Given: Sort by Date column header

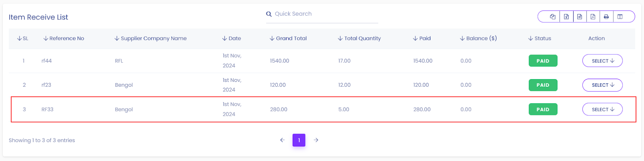Looking at the screenshot, I should pyautogui.click(x=231, y=38).
